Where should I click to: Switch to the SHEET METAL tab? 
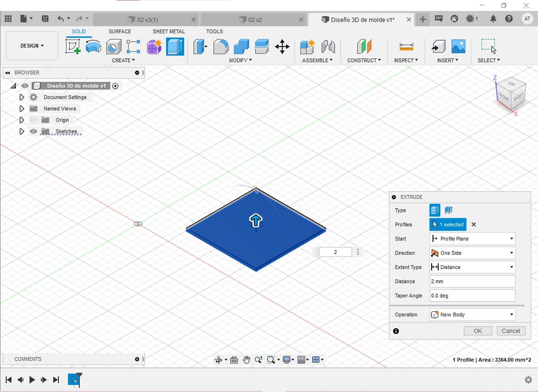[169, 31]
